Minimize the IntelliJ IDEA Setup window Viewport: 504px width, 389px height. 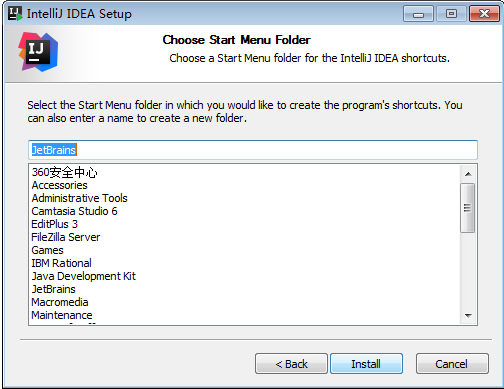click(418, 14)
